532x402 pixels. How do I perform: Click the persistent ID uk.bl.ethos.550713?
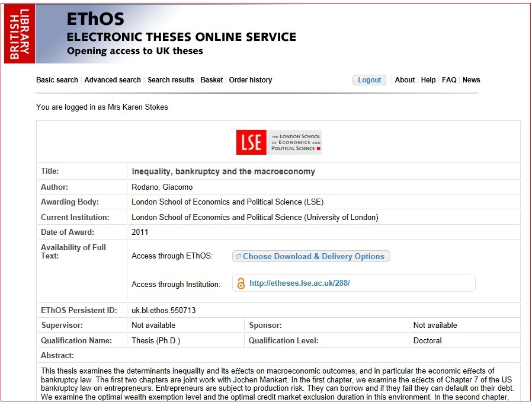164,310
